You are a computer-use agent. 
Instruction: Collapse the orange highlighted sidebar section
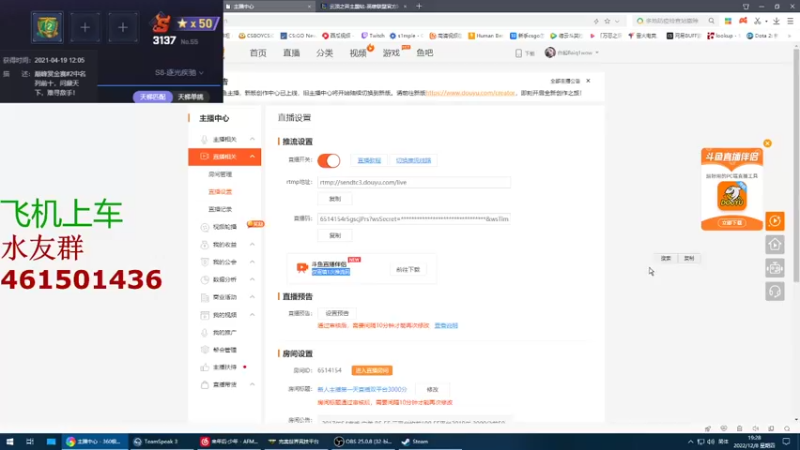pyautogui.click(x=252, y=157)
